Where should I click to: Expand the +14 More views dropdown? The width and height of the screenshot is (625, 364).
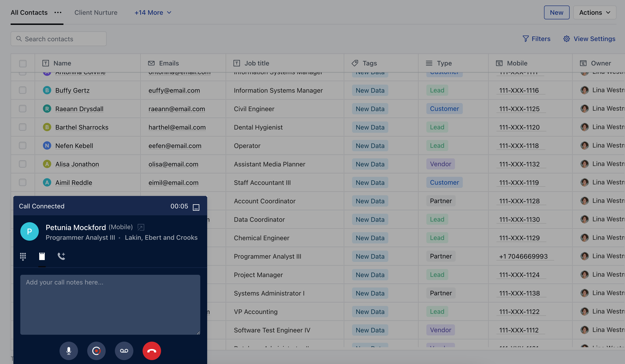(x=153, y=12)
